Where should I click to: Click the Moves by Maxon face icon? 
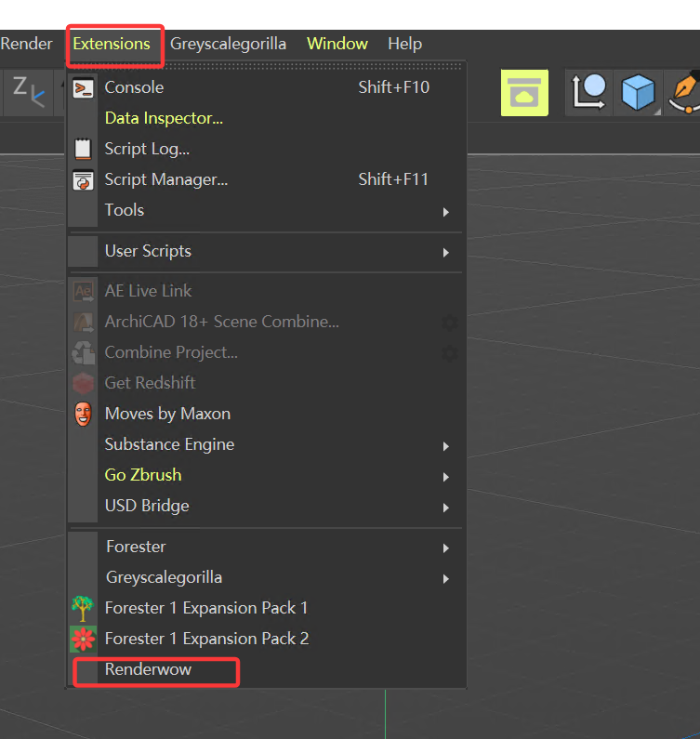point(83,414)
